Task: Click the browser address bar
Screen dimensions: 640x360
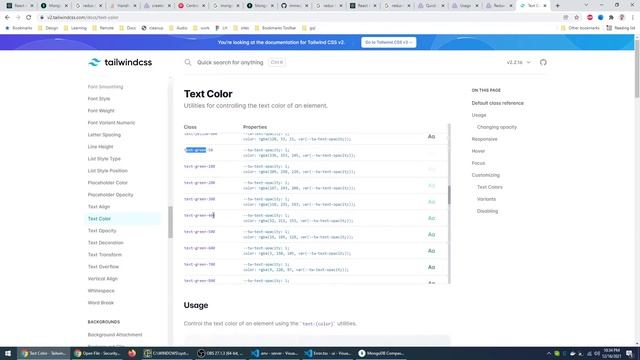Action: 302,18
